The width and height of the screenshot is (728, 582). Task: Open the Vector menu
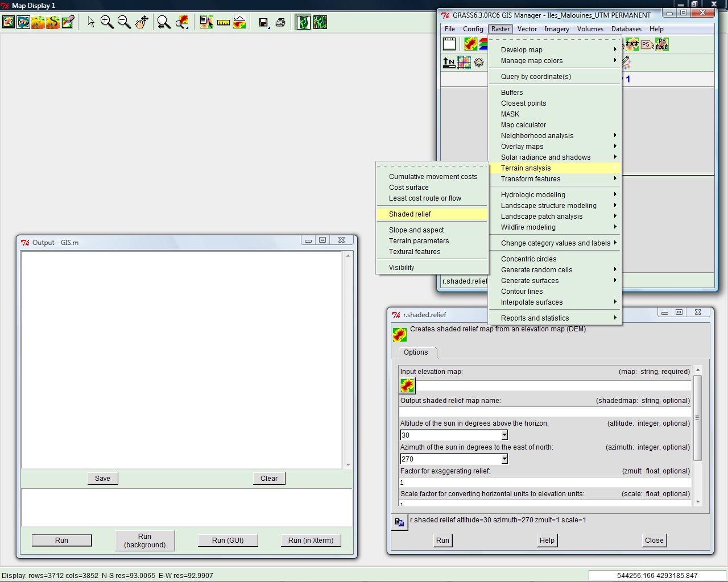(x=527, y=29)
